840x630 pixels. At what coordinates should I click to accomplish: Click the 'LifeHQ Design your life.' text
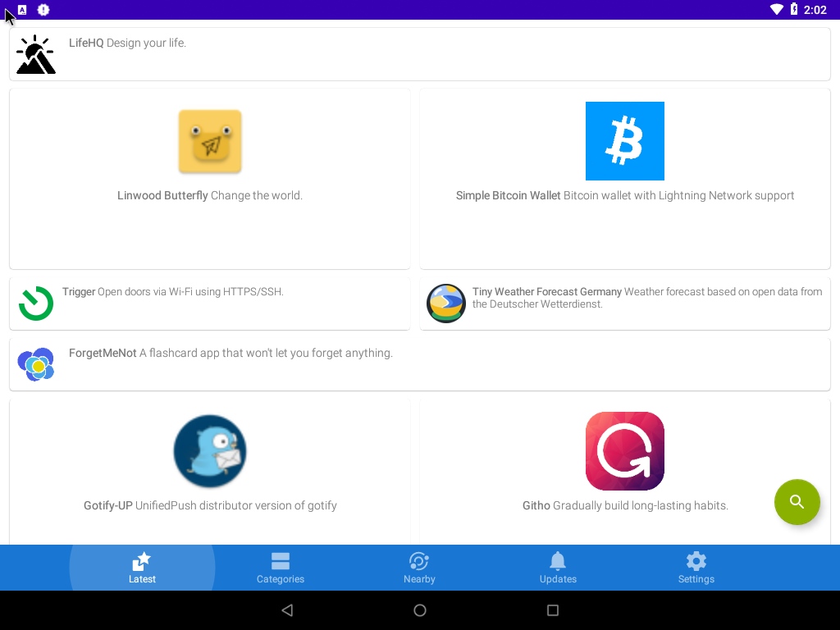pyautogui.click(x=127, y=43)
